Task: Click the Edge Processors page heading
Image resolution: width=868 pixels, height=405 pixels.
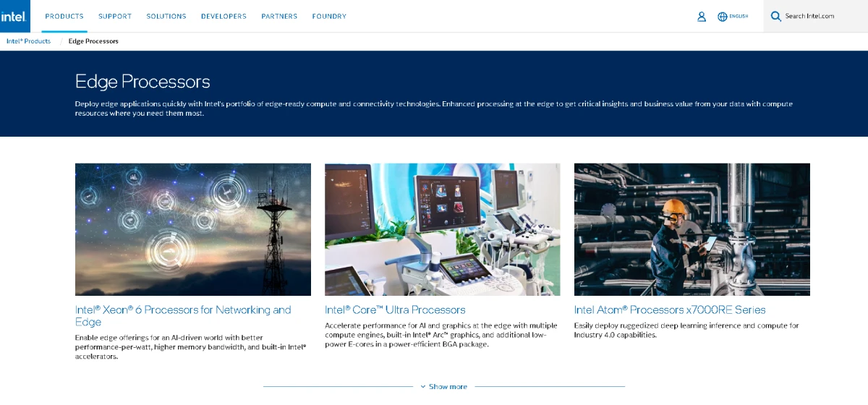Action: tap(142, 81)
